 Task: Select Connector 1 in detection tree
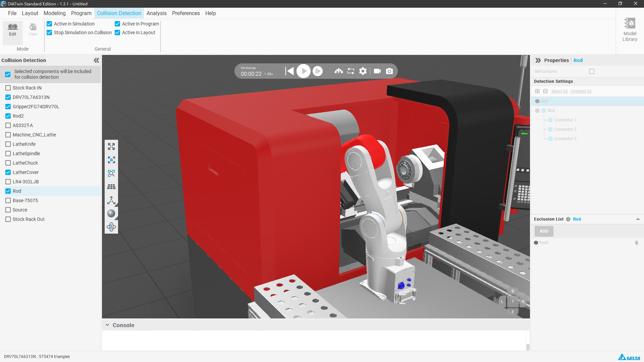point(565,120)
